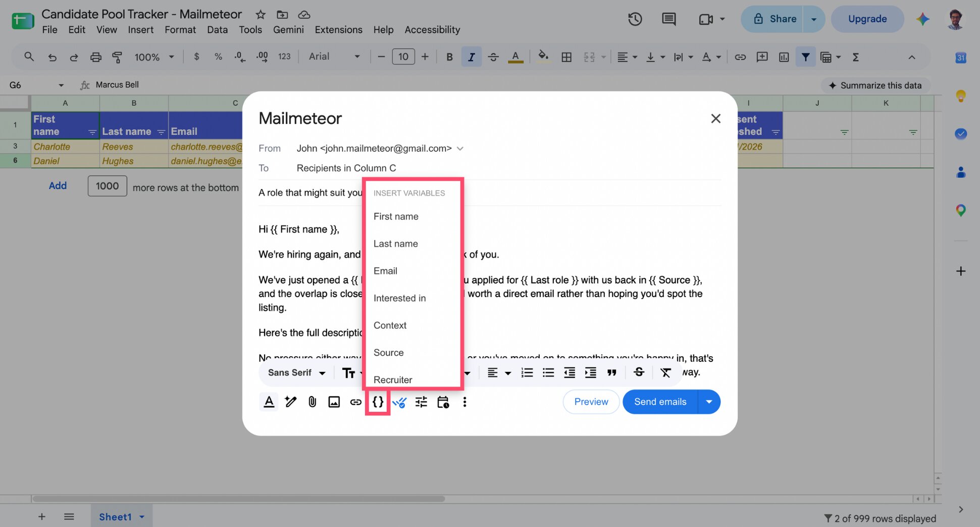The image size is (980, 527).
Task: Click Summarize this data button
Action: coord(875,85)
